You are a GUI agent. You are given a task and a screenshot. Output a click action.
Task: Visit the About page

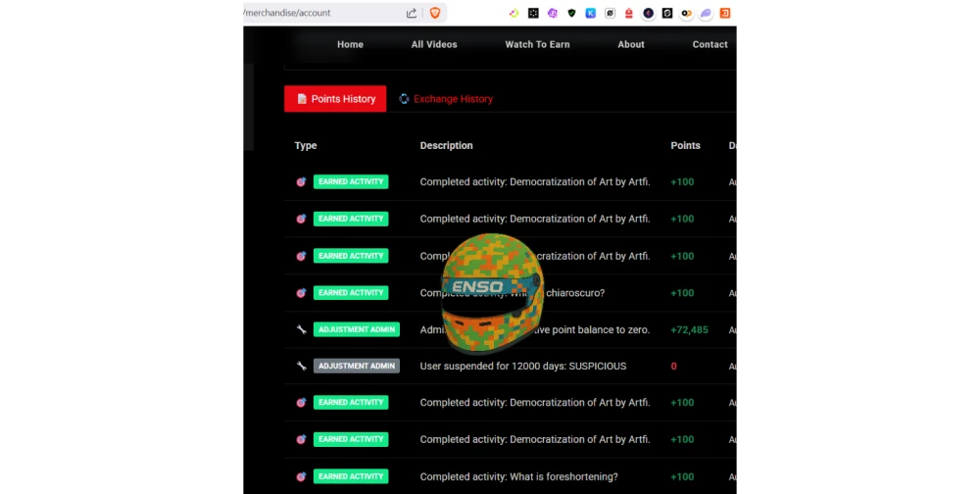click(631, 44)
